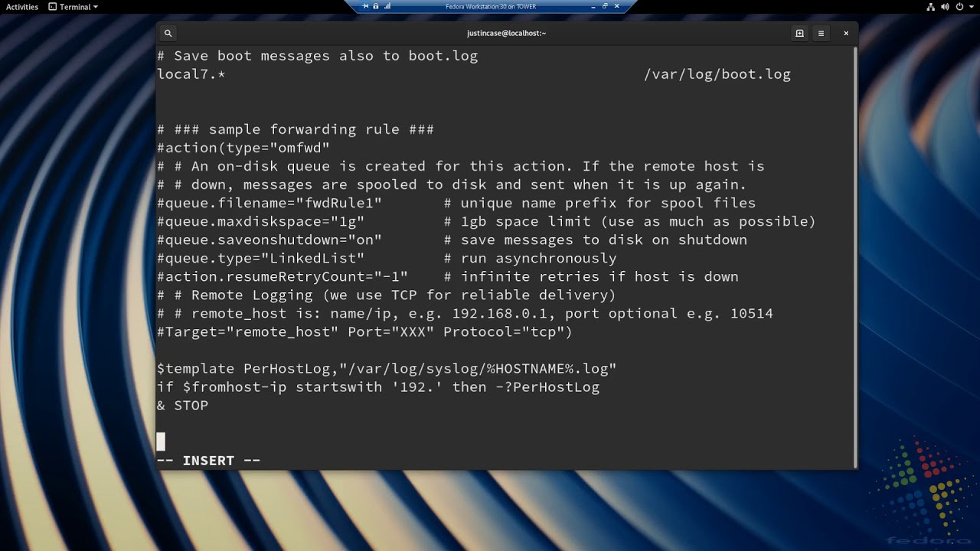Open the terminal hamburger menu
This screenshot has width=980, height=551.
coord(821,33)
